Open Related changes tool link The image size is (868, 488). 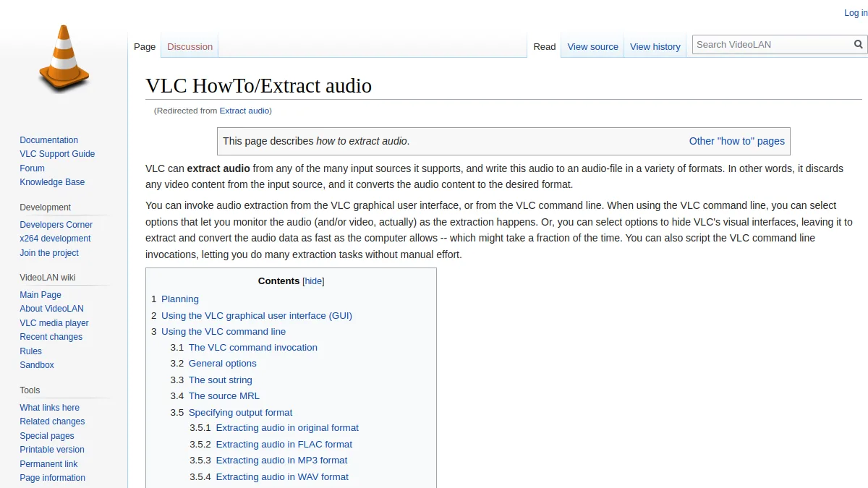coord(52,421)
